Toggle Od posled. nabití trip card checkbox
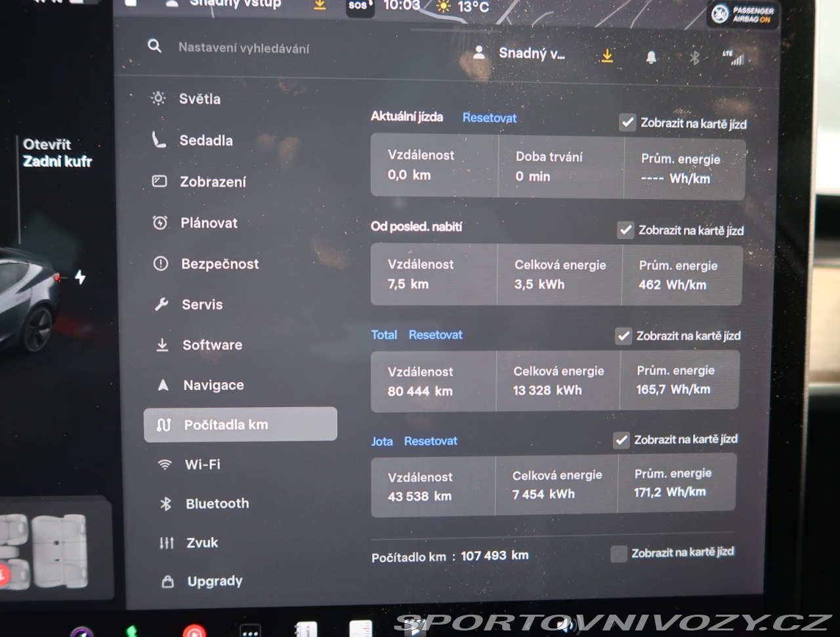The image size is (840, 637). pyautogui.click(x=626, y=230)
